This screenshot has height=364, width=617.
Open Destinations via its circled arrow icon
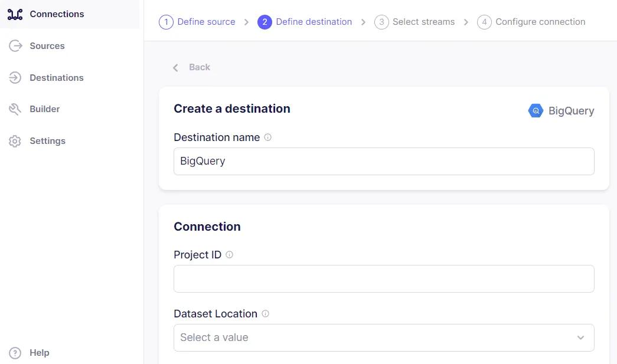tap(15, 77)
